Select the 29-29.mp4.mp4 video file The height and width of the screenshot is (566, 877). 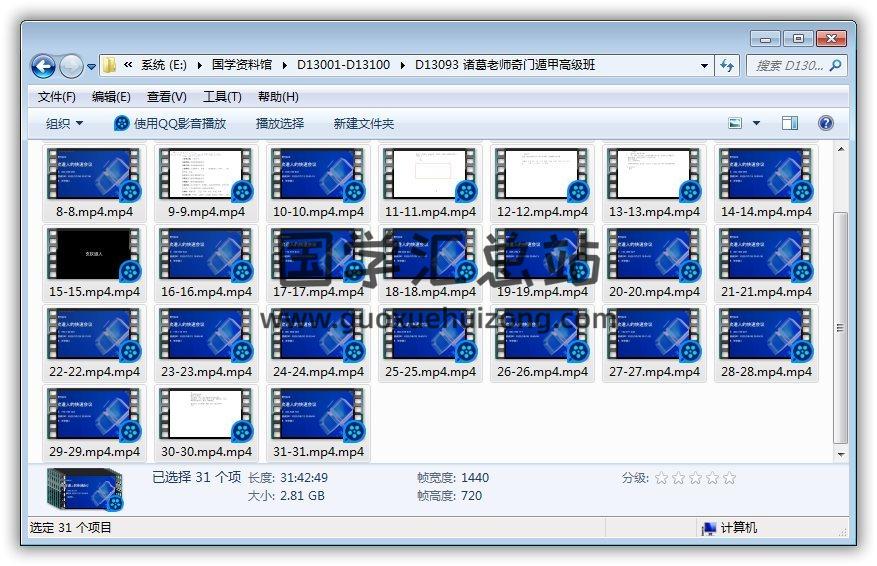[95, 423]
